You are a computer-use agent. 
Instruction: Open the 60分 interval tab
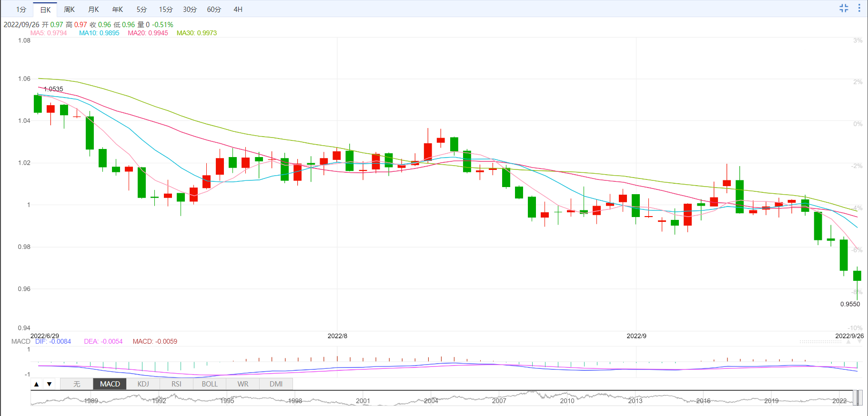(x=214, y=10)
